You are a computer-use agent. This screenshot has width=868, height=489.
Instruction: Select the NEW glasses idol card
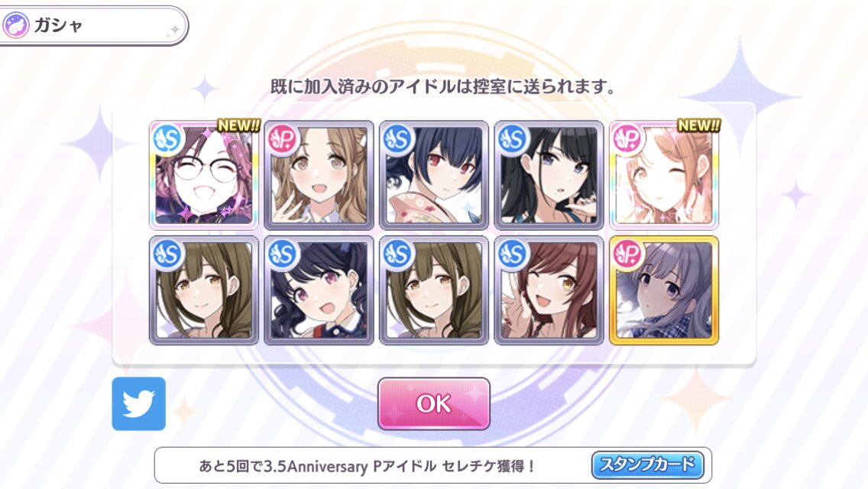click(x=204, y=175)
